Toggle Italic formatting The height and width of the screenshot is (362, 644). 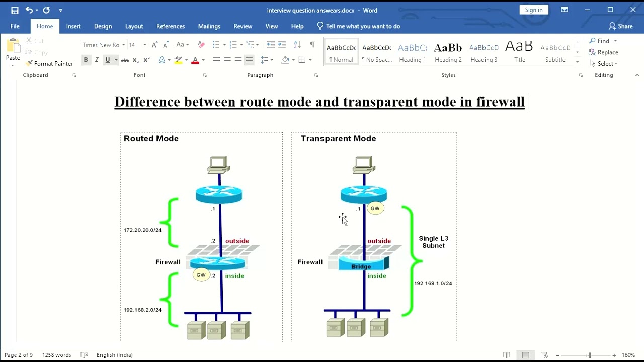(x=97, y=60)
